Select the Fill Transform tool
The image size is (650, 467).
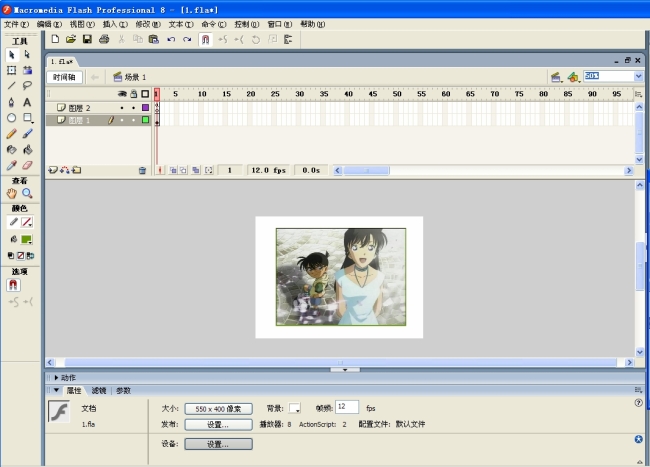click(27, 70)
